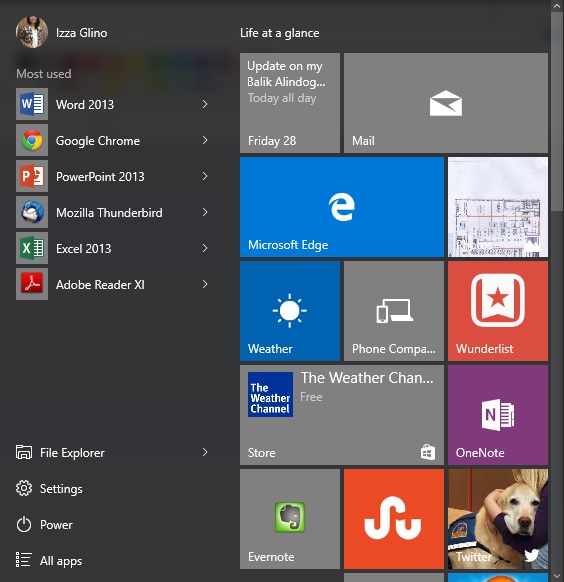Expand Adobe Reader XI jump list arrow
Image resolution: width=564 pixels, height=582 pixels.
205,284
